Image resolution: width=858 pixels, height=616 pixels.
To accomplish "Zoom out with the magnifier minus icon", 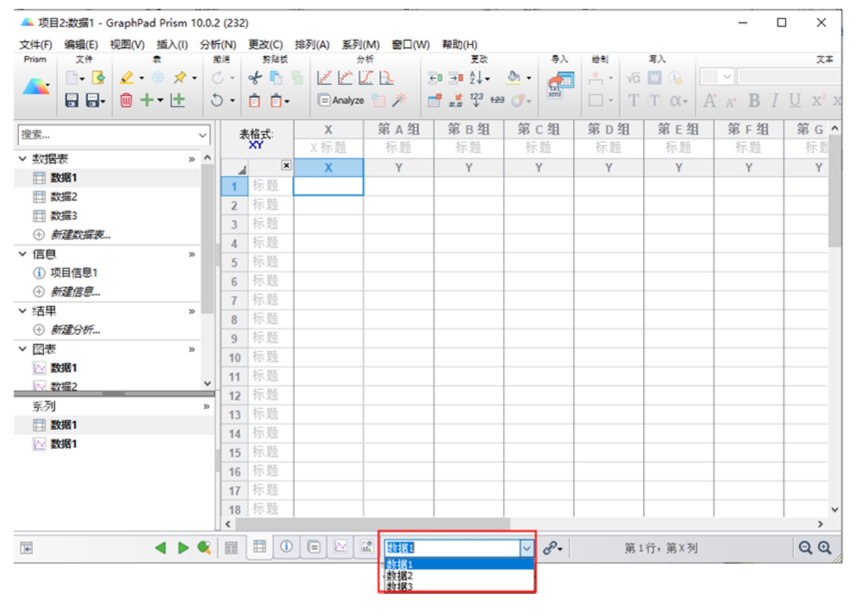I will click(x=805, y=548).
